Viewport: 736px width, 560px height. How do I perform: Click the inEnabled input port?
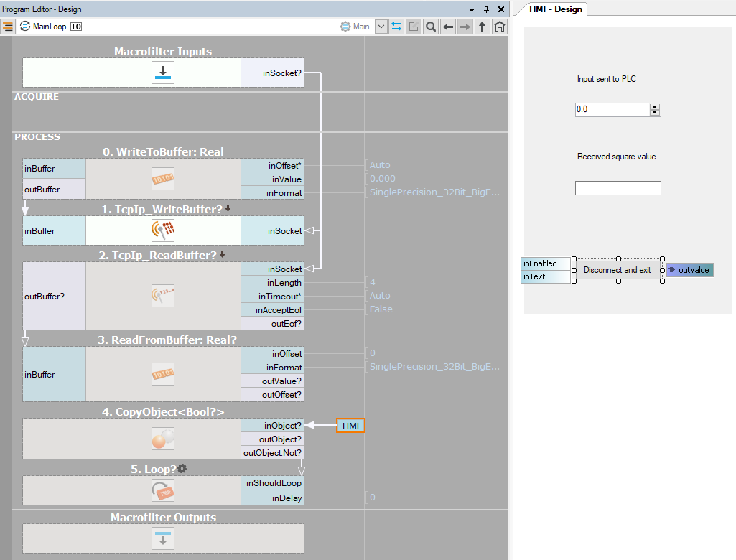coord(546,263)
